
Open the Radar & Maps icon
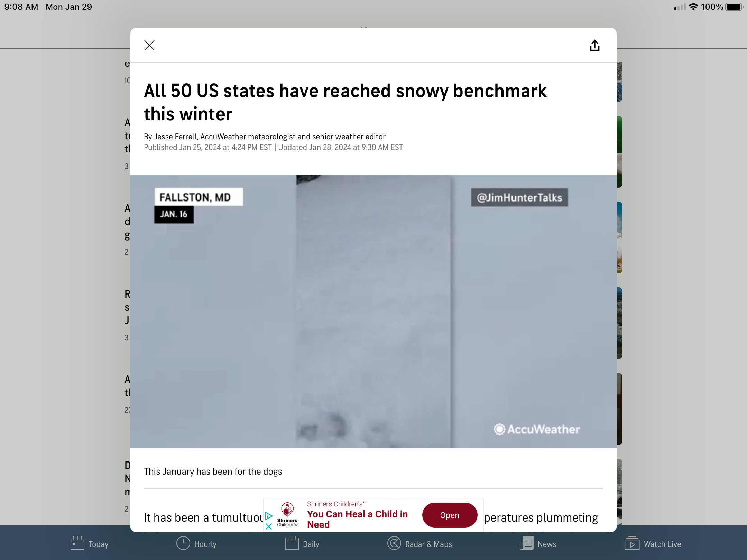(x=394, y=543)
